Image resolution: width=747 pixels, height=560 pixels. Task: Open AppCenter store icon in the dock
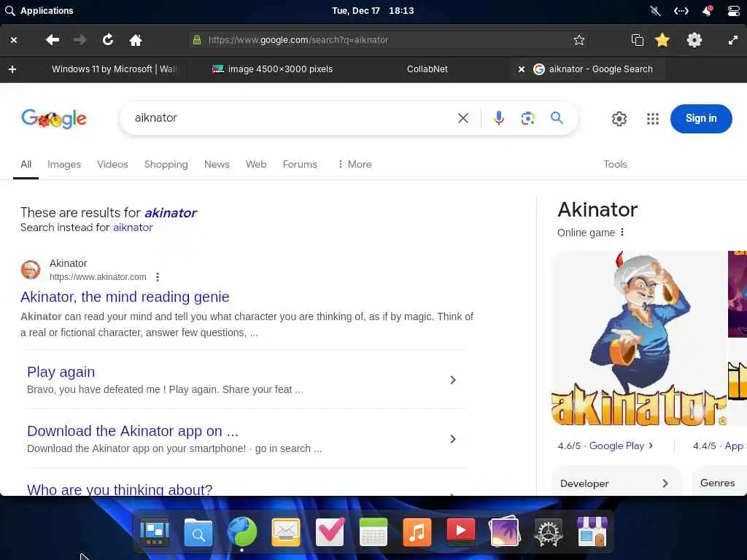point(592,532)
